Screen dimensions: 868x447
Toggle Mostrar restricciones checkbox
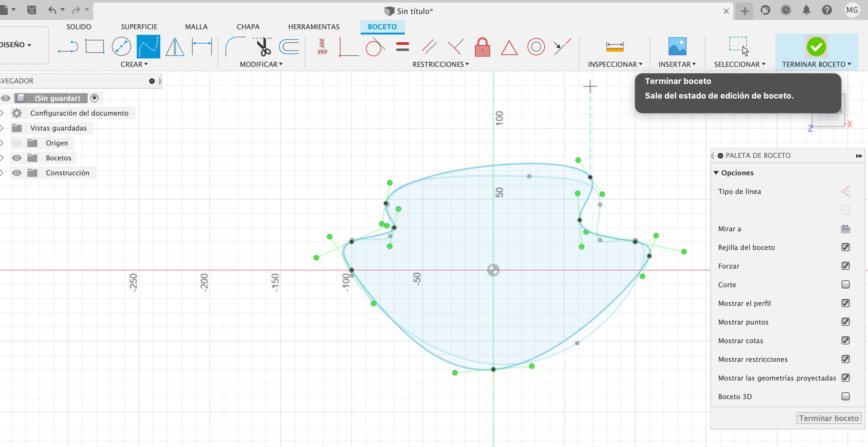pyautogui.click(x=845, y=359)
